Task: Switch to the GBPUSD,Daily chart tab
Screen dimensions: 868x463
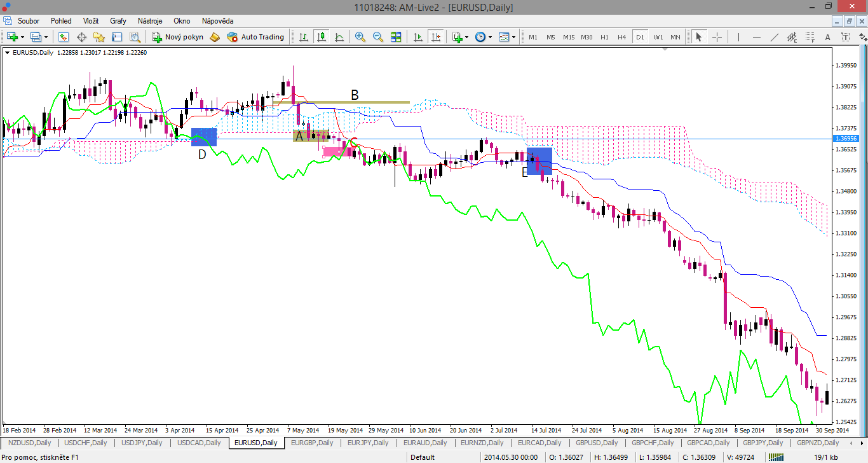Action: click(x=597, y=443)
